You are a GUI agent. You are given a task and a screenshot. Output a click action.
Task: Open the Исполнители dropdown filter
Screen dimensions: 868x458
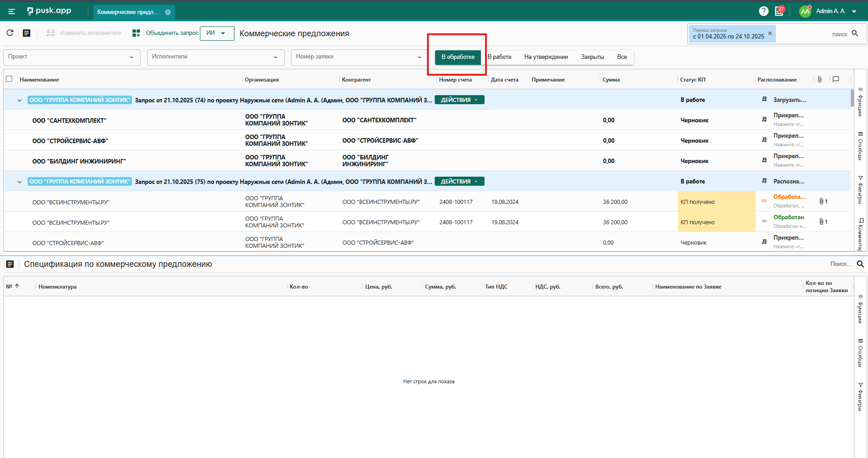pyautogui.click(x=215, y=57)
